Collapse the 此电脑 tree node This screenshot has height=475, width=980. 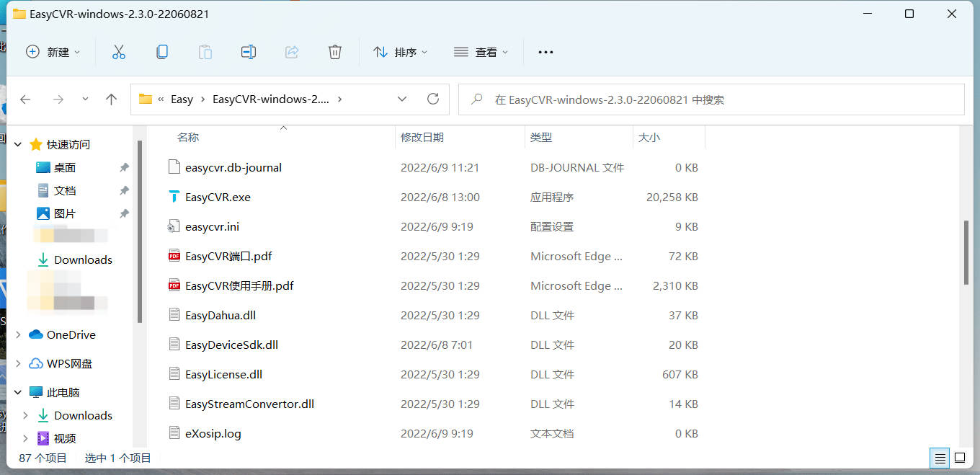[19, 392]
